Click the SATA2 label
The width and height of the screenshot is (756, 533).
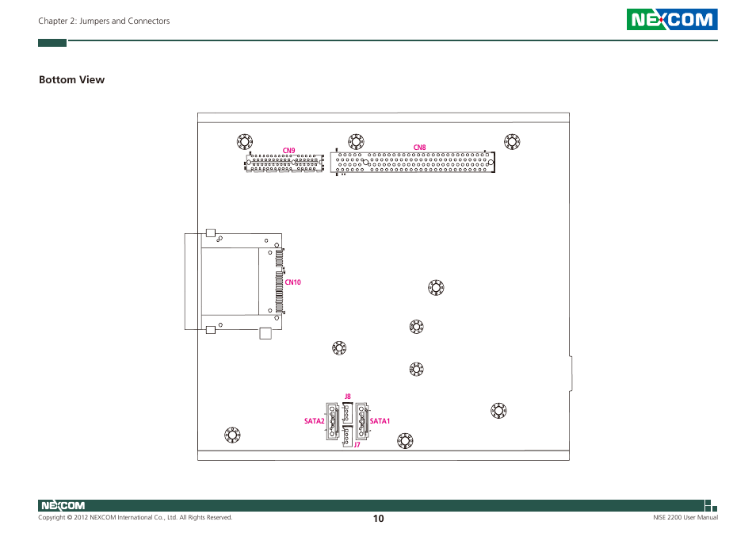315,421
